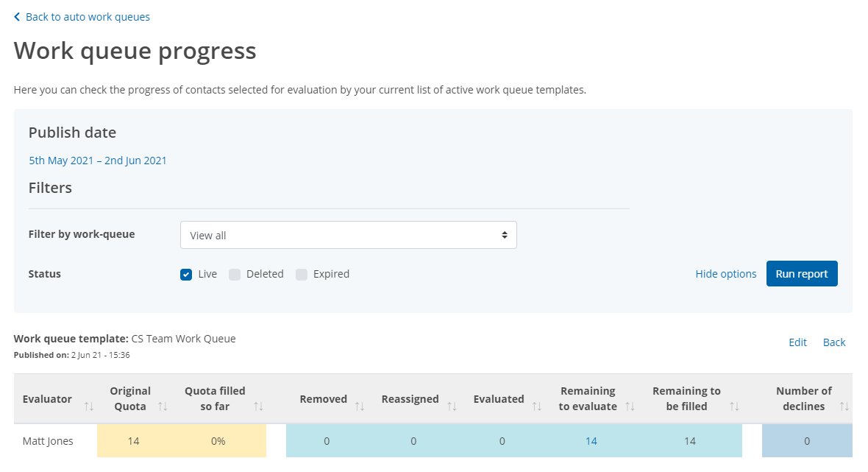Uncheck the Live status checkbox

[187, 273]
